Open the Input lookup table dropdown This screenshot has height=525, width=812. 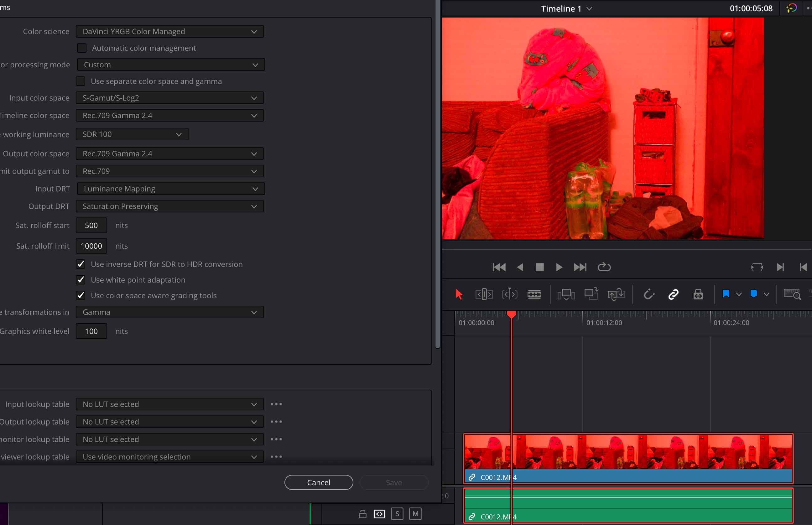pos(169,404)
